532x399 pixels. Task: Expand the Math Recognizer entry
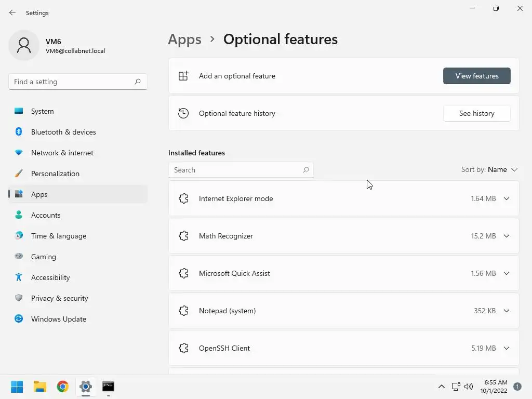pyautogui.click(x=507, y=236)
